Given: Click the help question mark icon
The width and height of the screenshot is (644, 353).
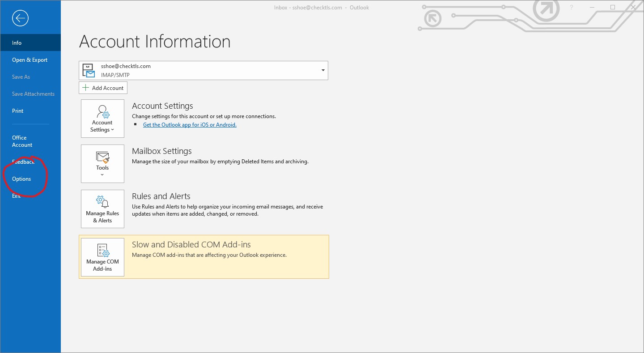Looking at the screenshot, I should click(572, 7).
